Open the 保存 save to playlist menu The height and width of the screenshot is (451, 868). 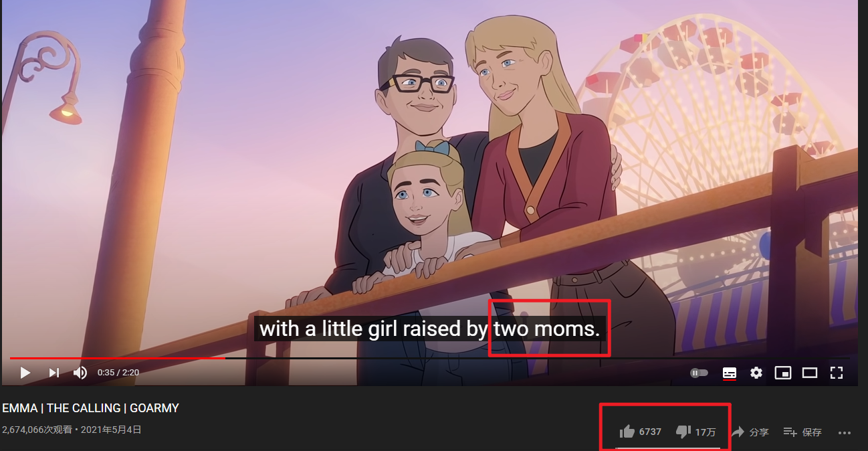click(802, 432)
